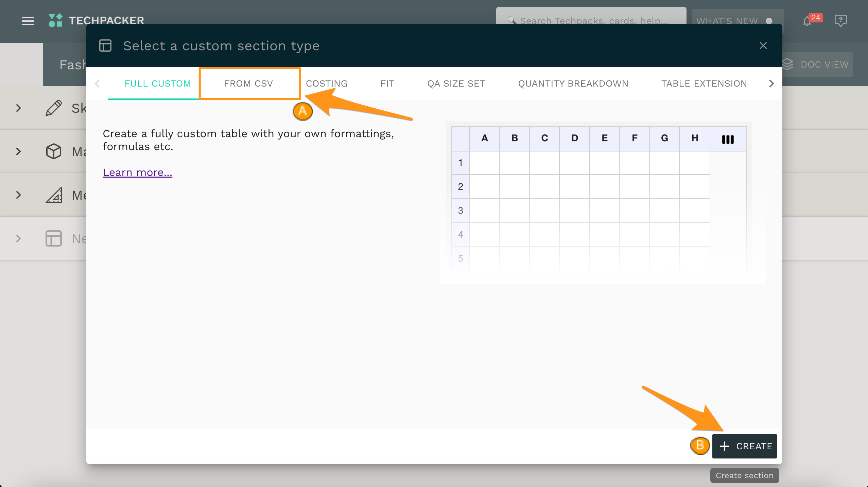
Task: Click the column settings icon in table preview
Action: [728, 139]
